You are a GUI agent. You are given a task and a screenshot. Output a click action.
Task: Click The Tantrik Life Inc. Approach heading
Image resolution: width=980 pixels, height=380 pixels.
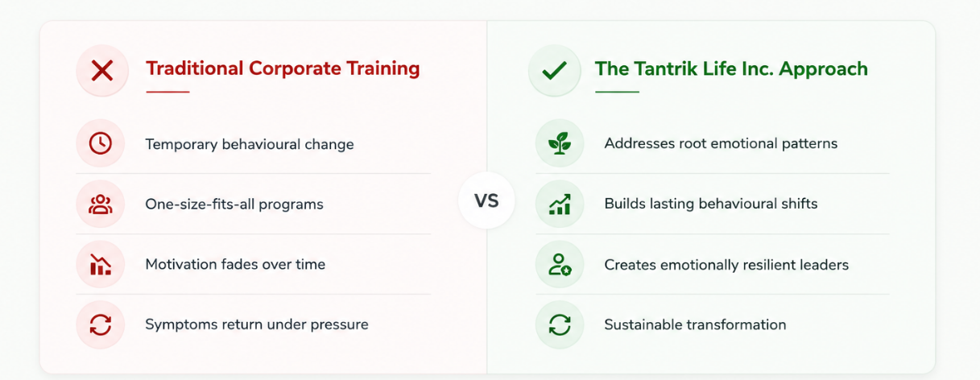click(731, 68)
